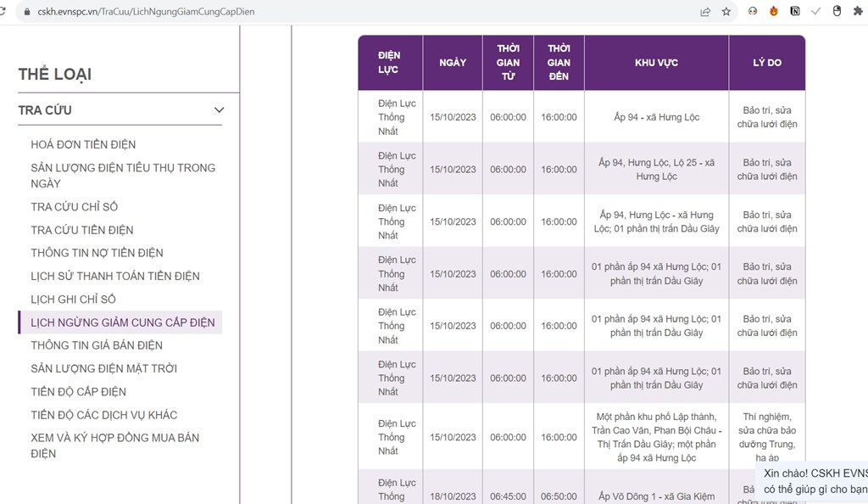This screenshot has height=504, width=868.
Task: Open the CSKH EVN chat greeting bubble
Action: click(x=813, y=481)
